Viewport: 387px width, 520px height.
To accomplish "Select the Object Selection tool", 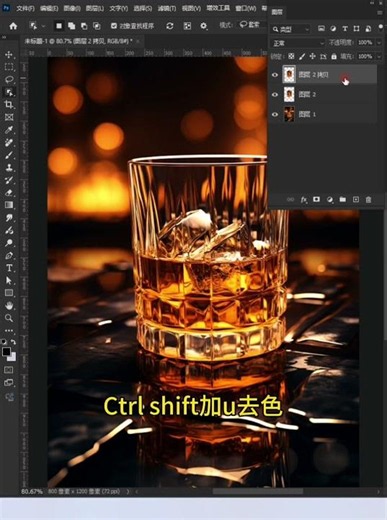I will click(x=9, y=92).
